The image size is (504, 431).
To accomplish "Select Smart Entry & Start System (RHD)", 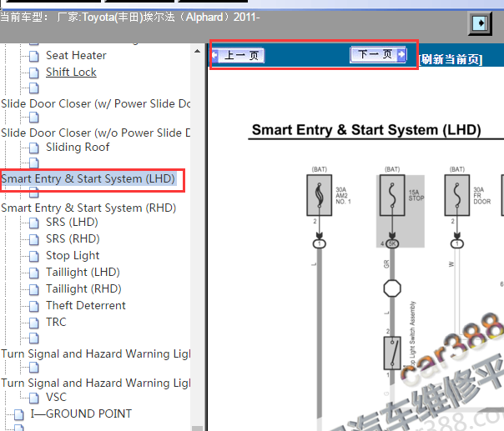I will [88, 208].
